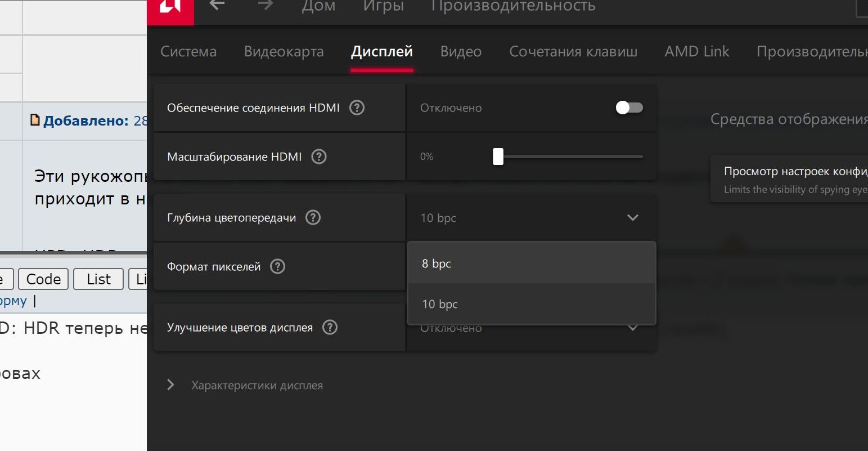
Task: Expand the Характеристики дисплея section
Action: pos(171,385)
